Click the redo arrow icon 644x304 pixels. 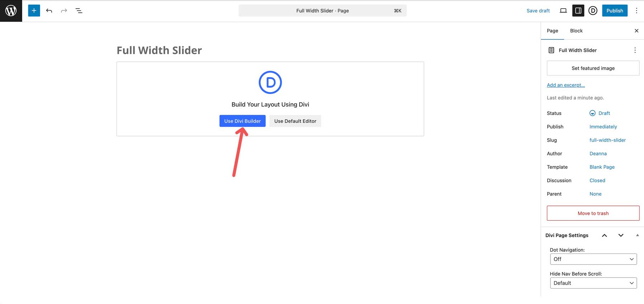pos(64,11)
